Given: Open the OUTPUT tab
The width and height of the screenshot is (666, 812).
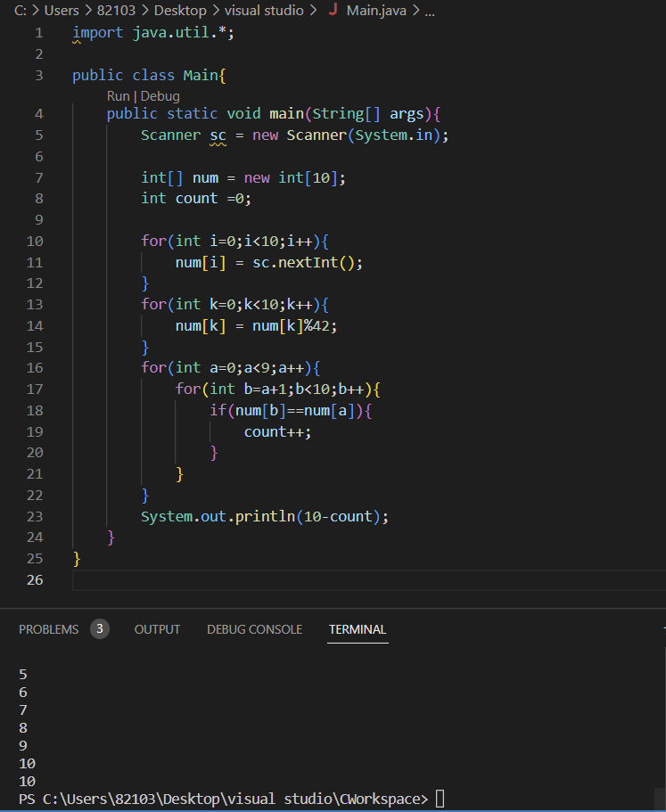Looking at the screenshot, I should pos(158,629).
